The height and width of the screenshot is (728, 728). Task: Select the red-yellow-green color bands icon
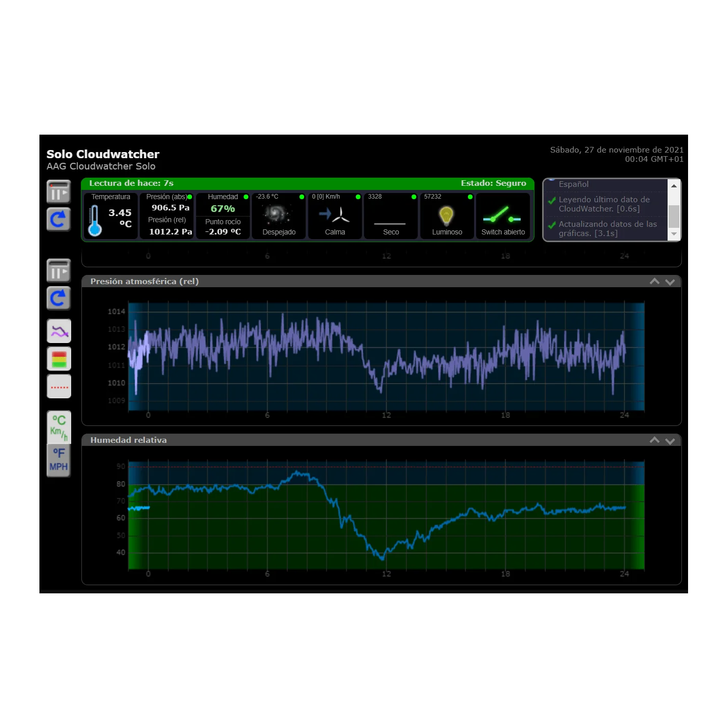59,358
